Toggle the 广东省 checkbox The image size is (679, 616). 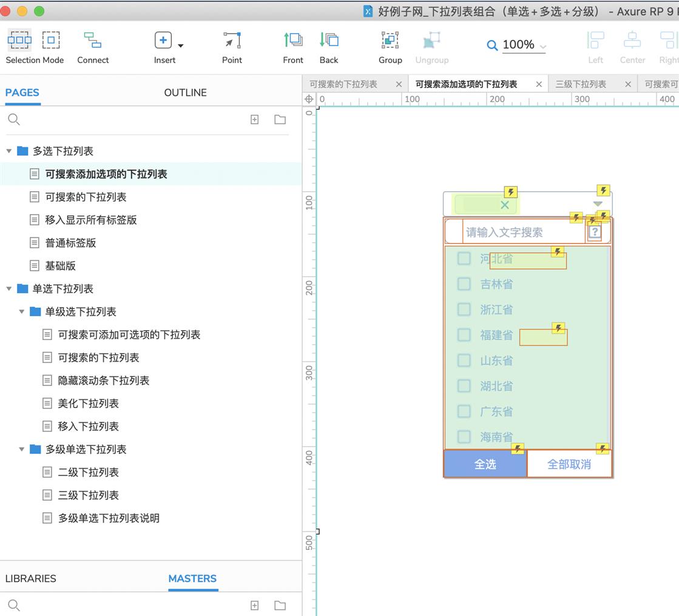click(x=464, y=411)
